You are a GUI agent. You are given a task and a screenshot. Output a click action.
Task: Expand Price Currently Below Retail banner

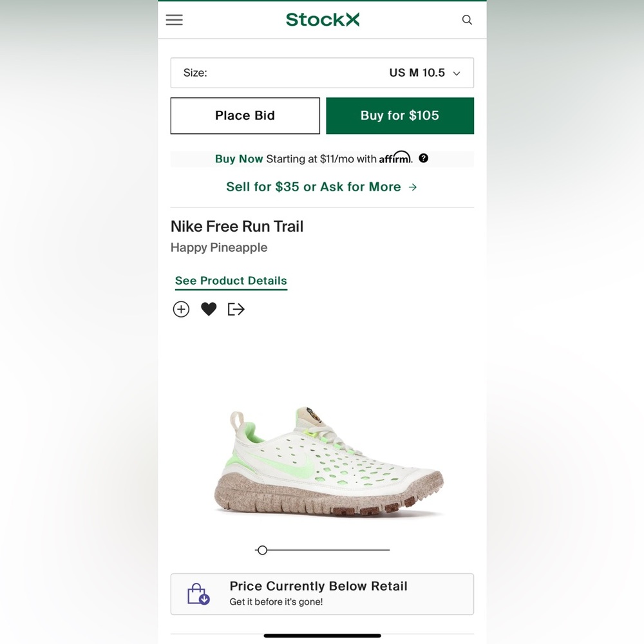(x=322, y=594)
